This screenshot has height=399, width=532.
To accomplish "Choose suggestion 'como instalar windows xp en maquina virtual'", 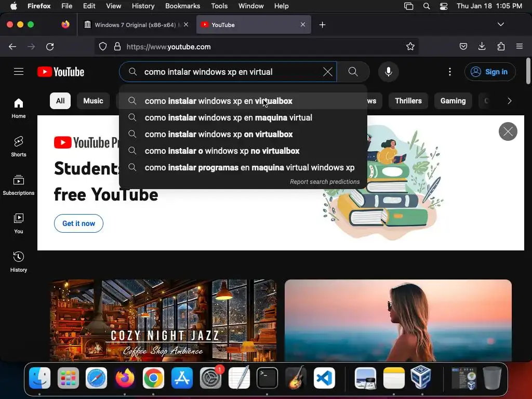I will [243, 118].
